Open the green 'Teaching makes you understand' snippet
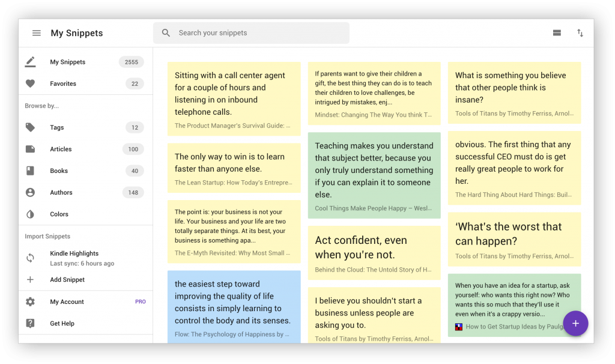 374,175
